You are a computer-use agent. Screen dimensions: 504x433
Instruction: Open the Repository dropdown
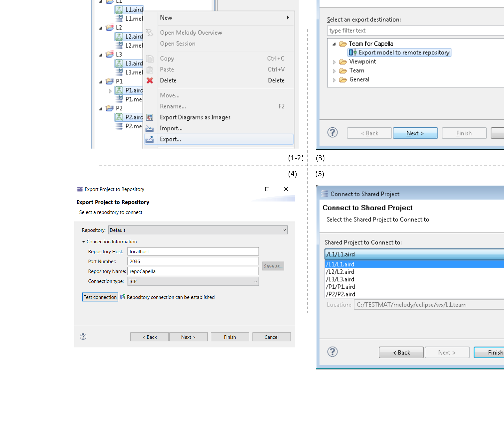284,230
